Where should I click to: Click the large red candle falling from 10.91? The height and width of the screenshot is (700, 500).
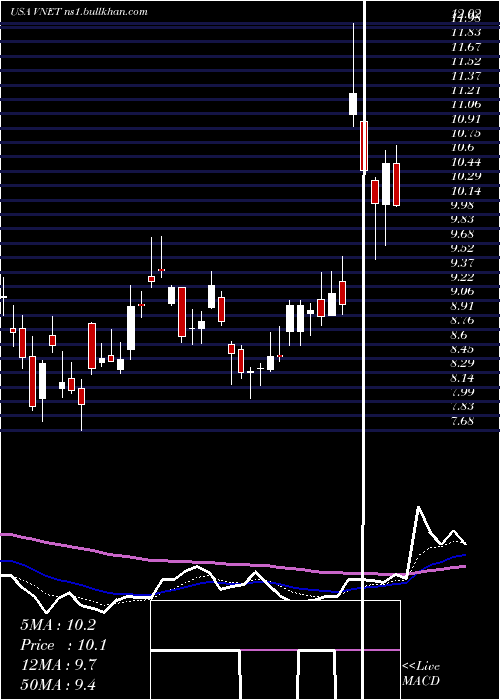pyautogui.click(x=364, y=146)
